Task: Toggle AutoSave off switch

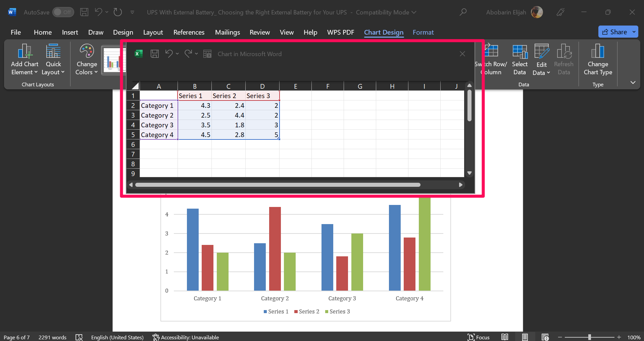Action: coord(63,12)
